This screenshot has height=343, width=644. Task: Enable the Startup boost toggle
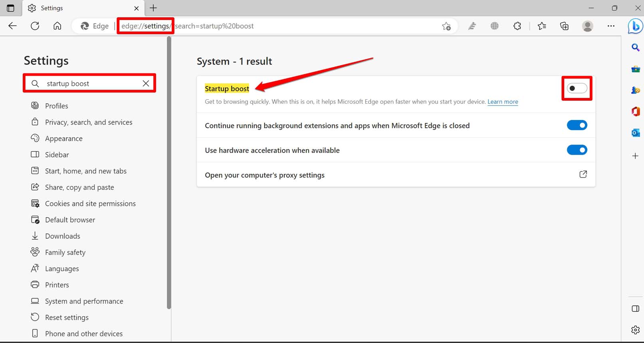coord(577,88)
